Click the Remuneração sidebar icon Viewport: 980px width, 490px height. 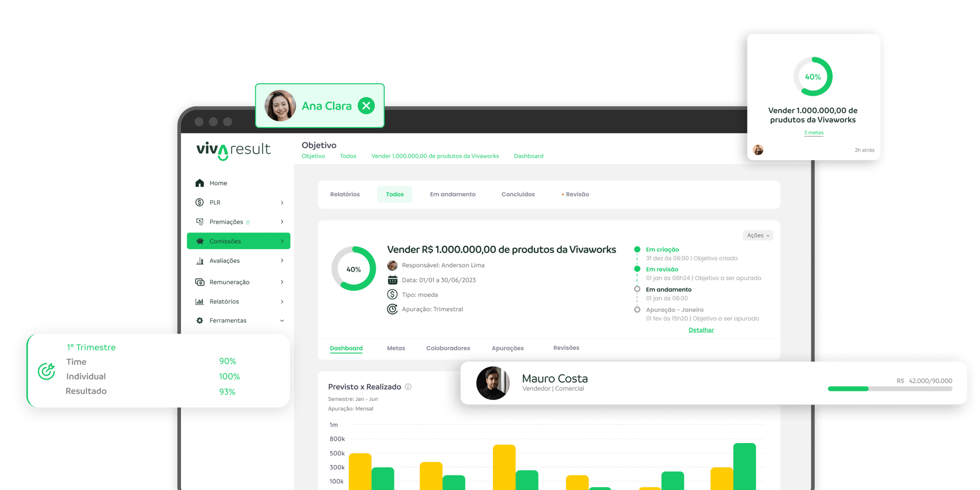199,282
